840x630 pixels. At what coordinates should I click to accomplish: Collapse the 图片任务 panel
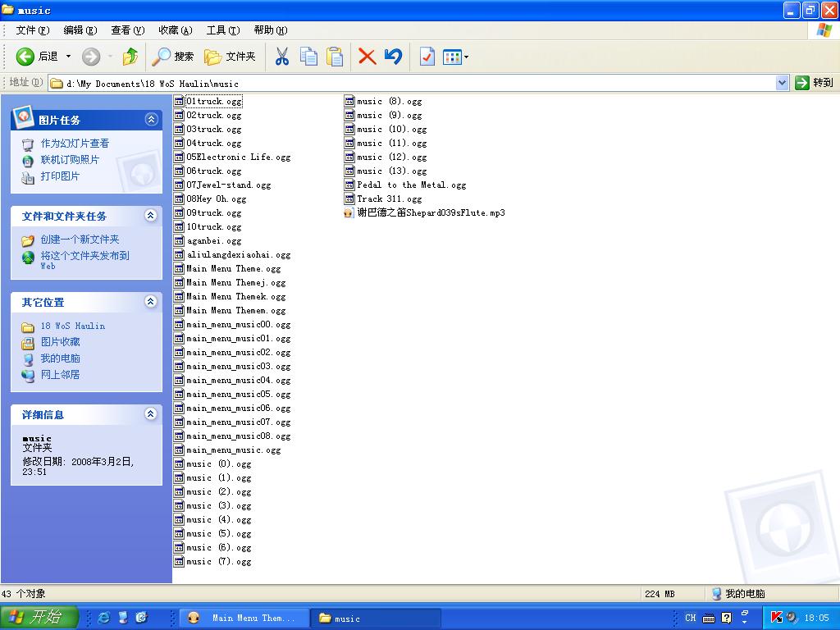(x=151, y=120)
